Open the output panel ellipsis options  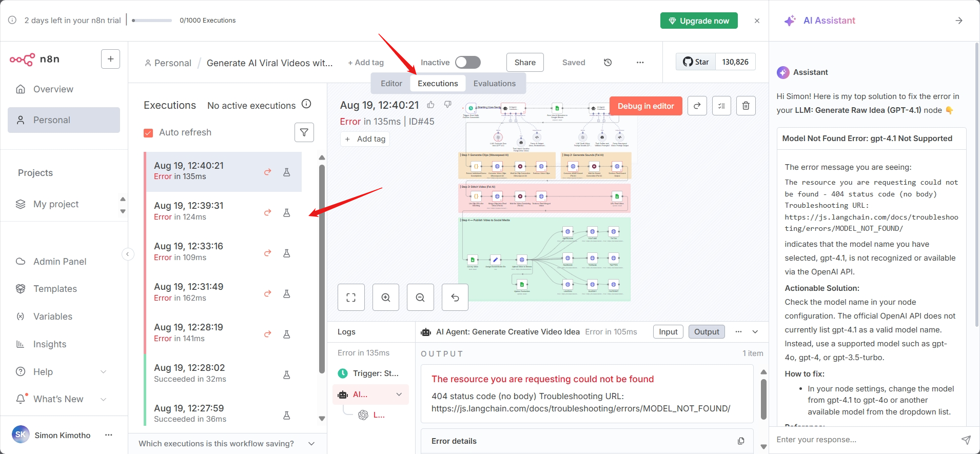(738, 332)
